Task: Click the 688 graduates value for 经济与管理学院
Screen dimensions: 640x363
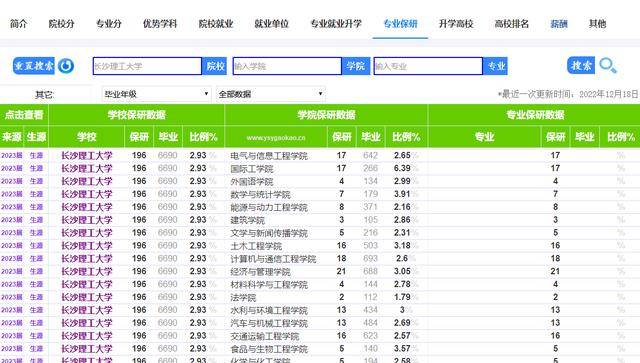Action: coord(371,272)
